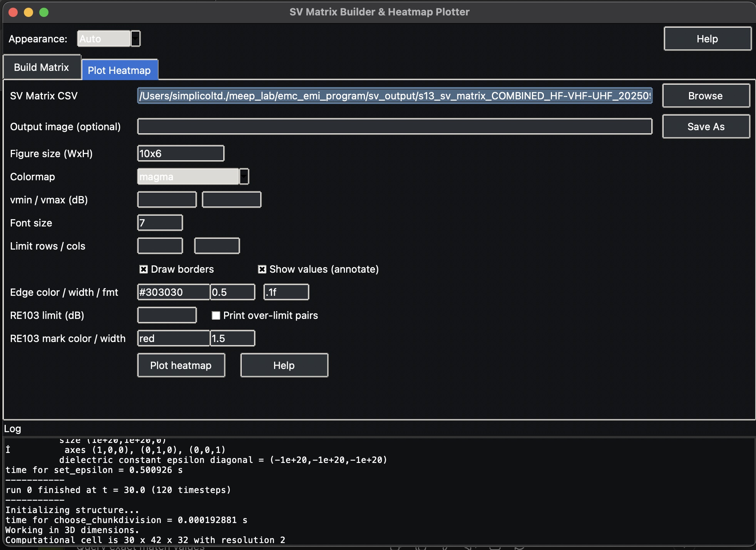Open the Colormap dropdown arrow
Viewport: 756px width, 550px height.
244,176
